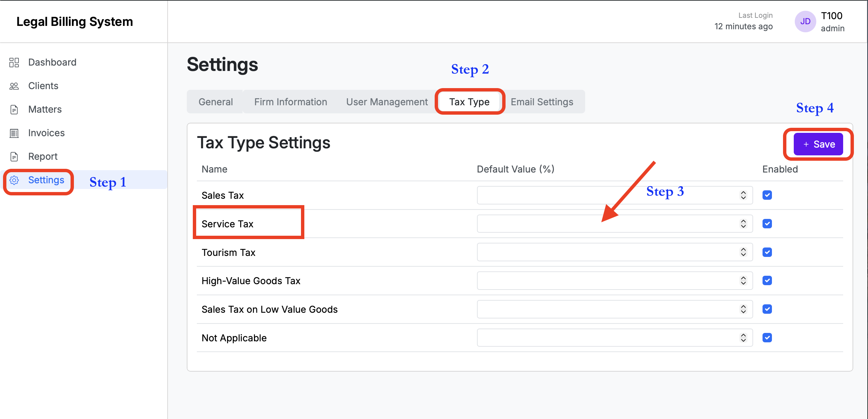Click the Dashboard grid icon
Viewport: 868px width, 419px height.
point(14,63)
